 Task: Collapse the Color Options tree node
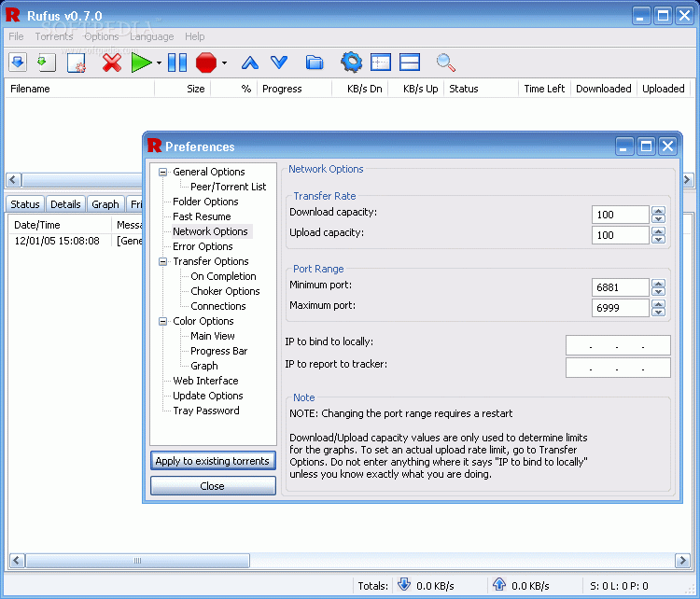pos(163,321)
